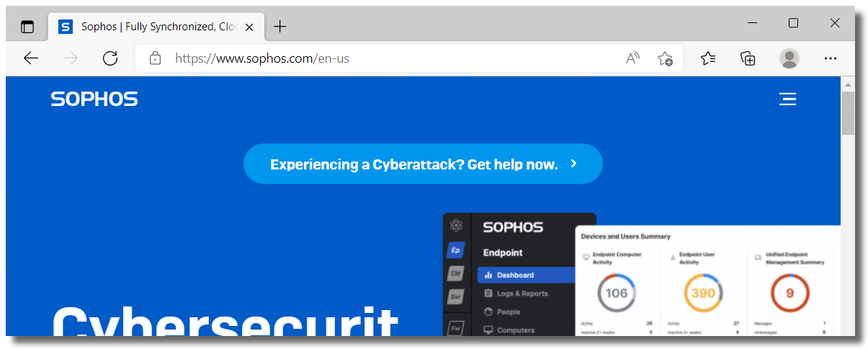The height and width of the screenshot is (349, 868).
Task: Open Read aloud icon in address bar
Action: (x=633, y=58)
